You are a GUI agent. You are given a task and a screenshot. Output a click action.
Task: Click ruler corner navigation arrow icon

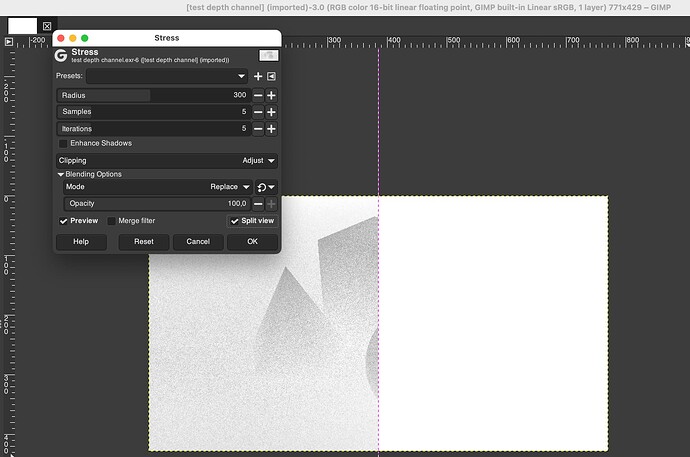coord(9,42)
